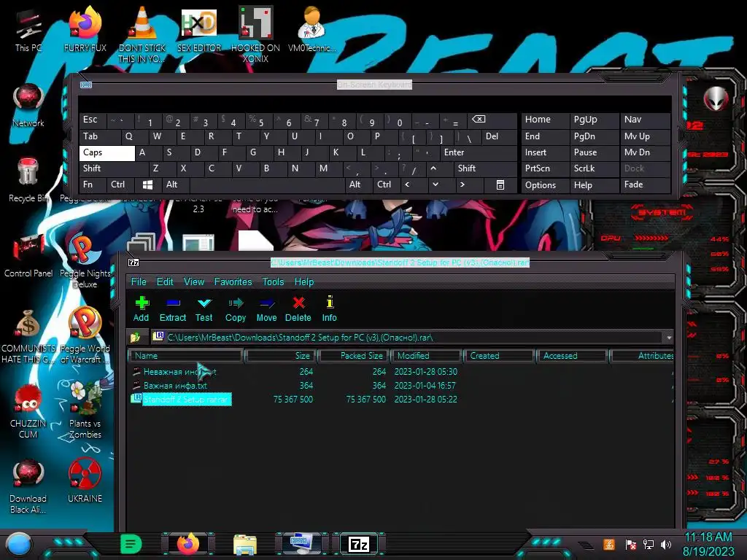Viewport: 747px width, 560px height.
Task: Click the spacebar on the keyboard
Action: 267,184
